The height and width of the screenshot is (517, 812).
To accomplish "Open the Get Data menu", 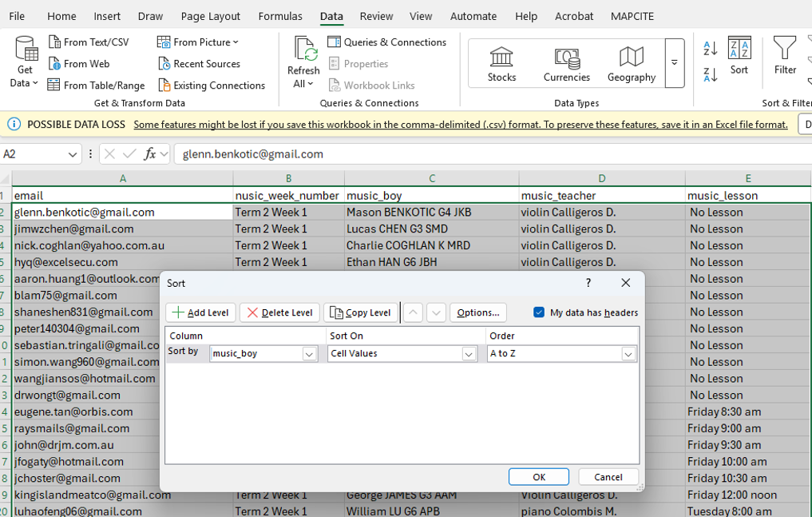I will point(24,62).
